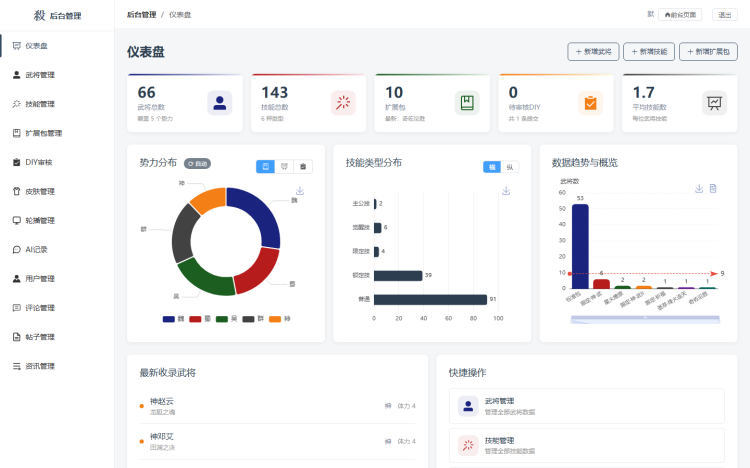The width and height of the screenshot is (750, 468).
Task: Click the chart board icon on 1.7 平均技能数 card
Action: click(x=714, y=103)
